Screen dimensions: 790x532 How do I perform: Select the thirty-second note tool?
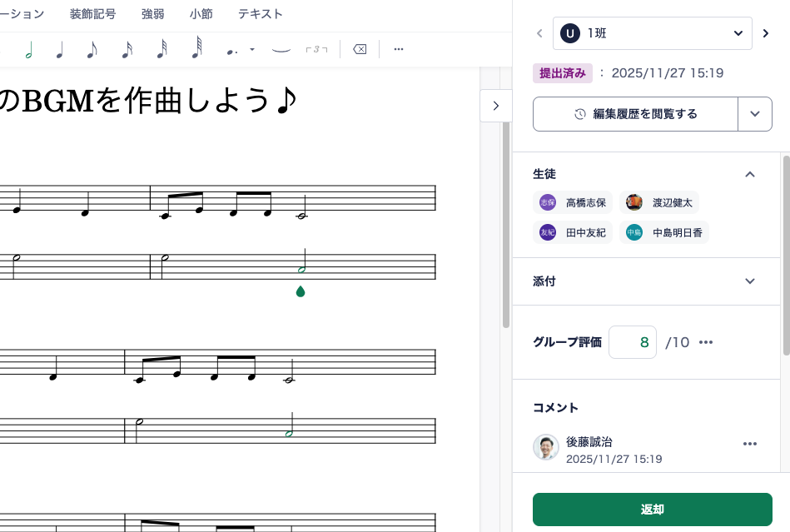tap(162, 50)
